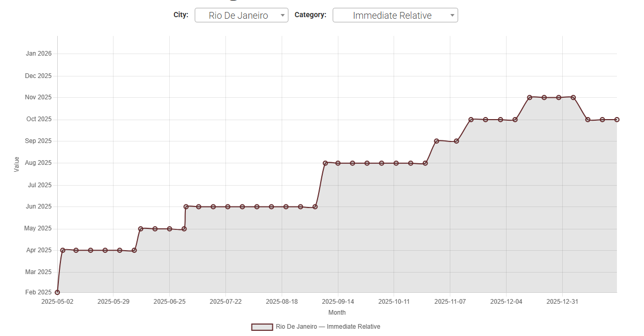Select the last data point at Apr 2025 level
The width and height of the screenshot is (644, 336).
134,251
